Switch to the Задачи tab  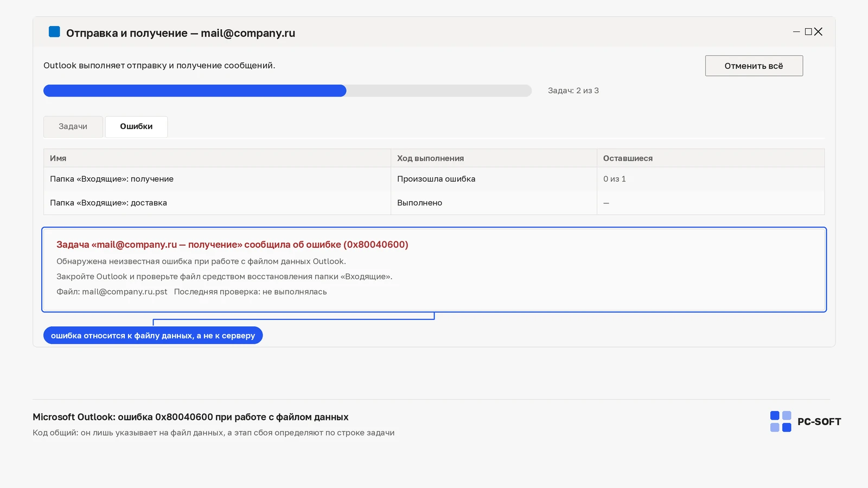(73, 126)
